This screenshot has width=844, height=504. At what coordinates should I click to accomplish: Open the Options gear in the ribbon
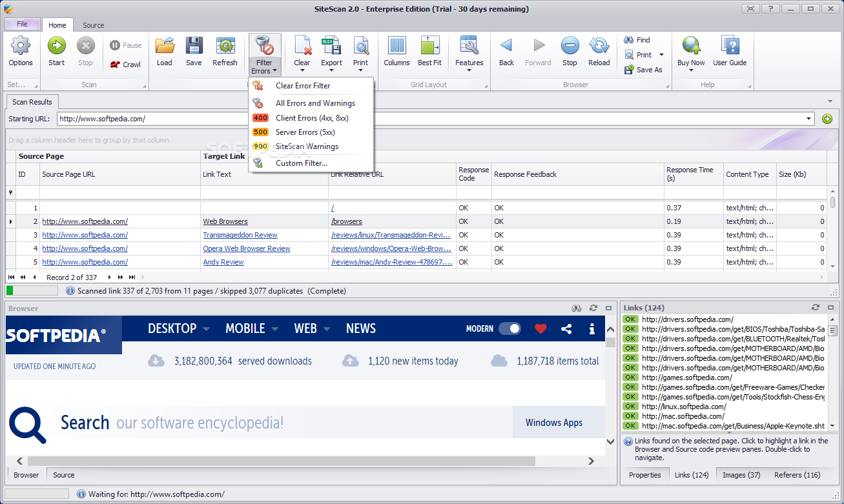[x=21, y=52]
